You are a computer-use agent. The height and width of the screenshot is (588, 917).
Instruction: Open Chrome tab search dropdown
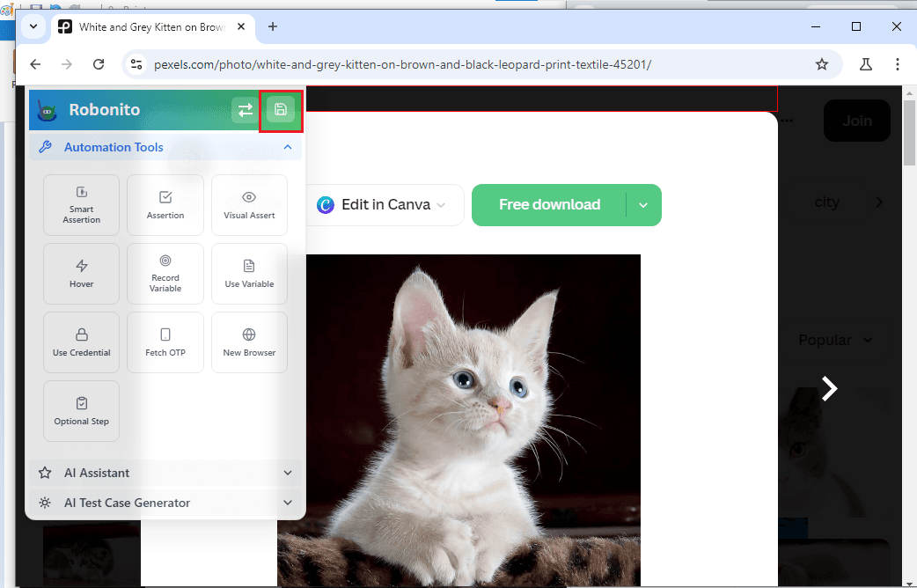click(x=33, y=26)
